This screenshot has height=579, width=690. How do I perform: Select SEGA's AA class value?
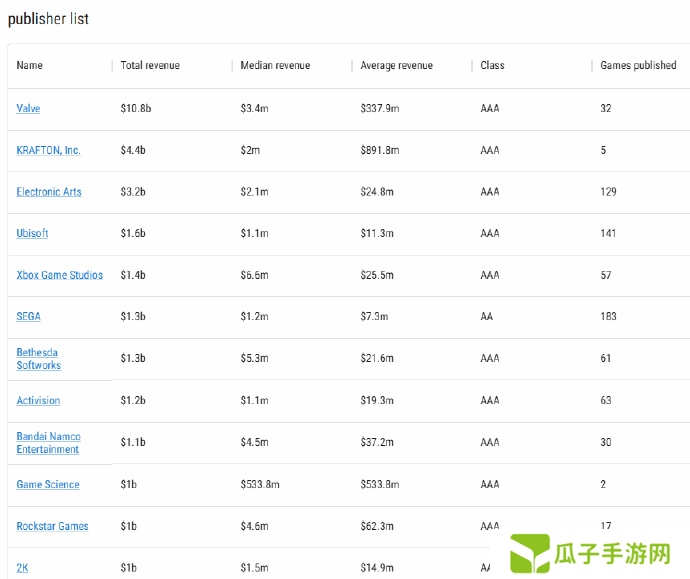pyautogui.click(x=487, y=316)
